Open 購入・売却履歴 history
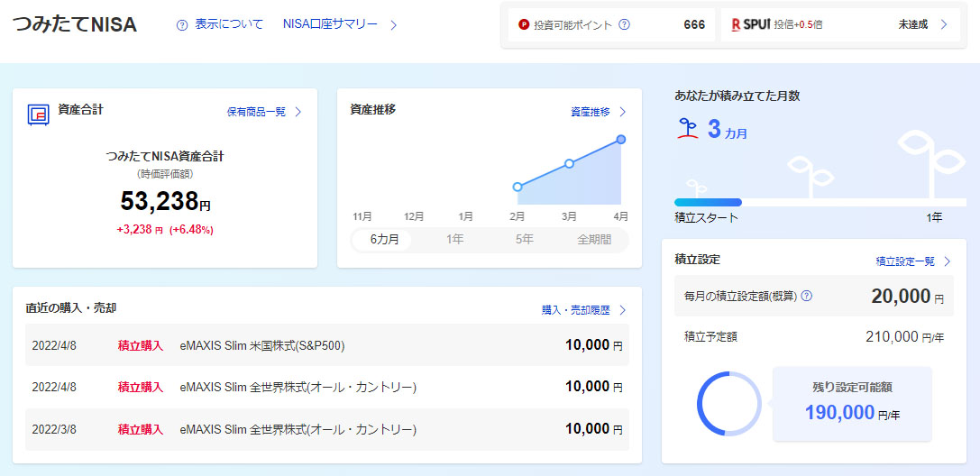Viewport: 980px width, 476px height. click(582, 310)
